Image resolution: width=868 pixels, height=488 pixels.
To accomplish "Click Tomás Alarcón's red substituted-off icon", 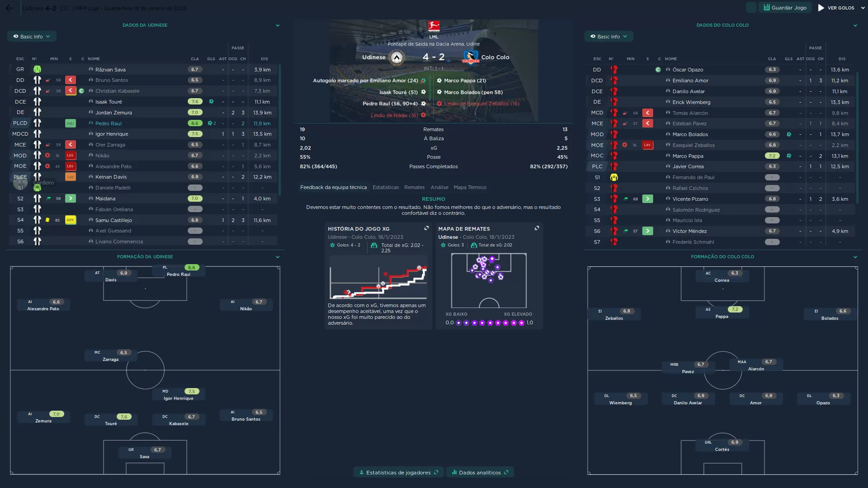I will pos(647,113).
